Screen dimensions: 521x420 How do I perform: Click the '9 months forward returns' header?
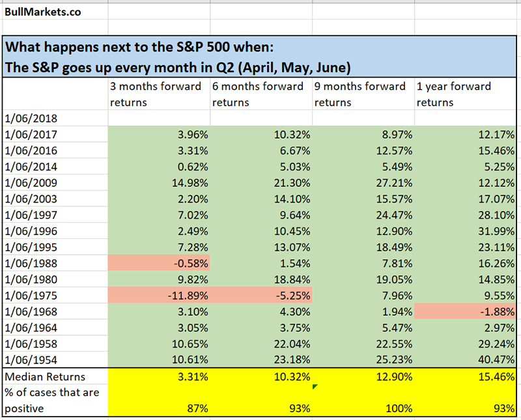tap(361, 94)
